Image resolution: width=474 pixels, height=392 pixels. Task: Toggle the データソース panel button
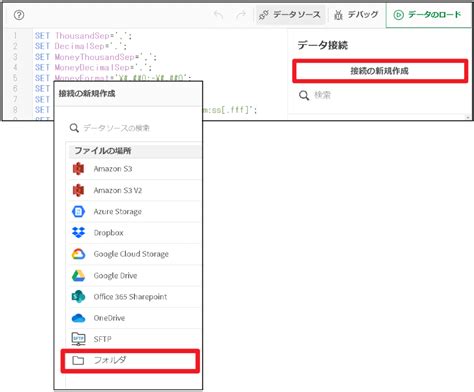pos(290,15)
